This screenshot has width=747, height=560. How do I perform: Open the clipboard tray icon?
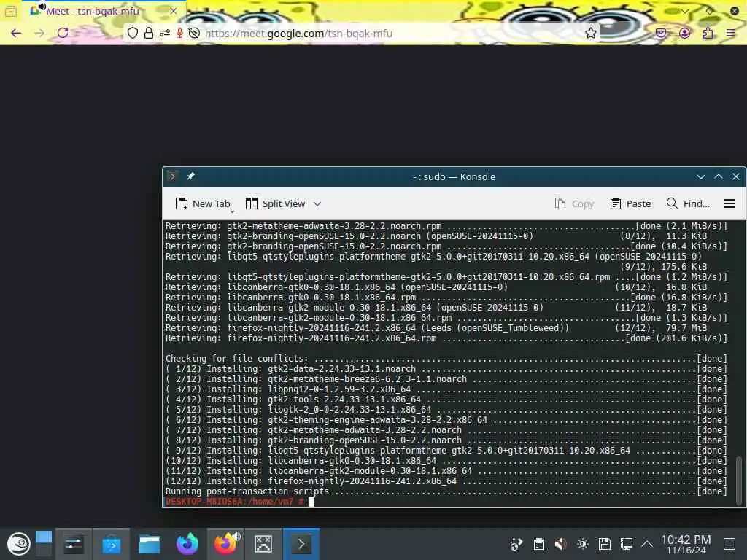(539, 544)
